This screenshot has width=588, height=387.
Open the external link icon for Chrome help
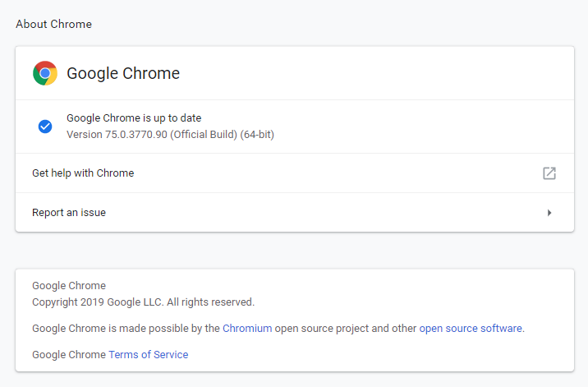click(549, 173)
